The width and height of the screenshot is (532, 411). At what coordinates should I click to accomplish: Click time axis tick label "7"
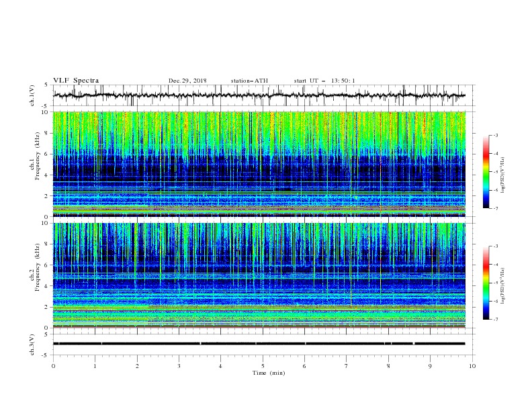pyautogui.click(x=347, y=366)
